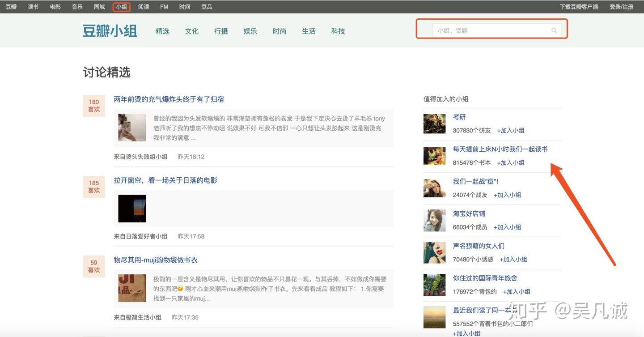
Task: Open the sunset movie post thumbnail
Action: pyautogui.click(x=132, y=209)
